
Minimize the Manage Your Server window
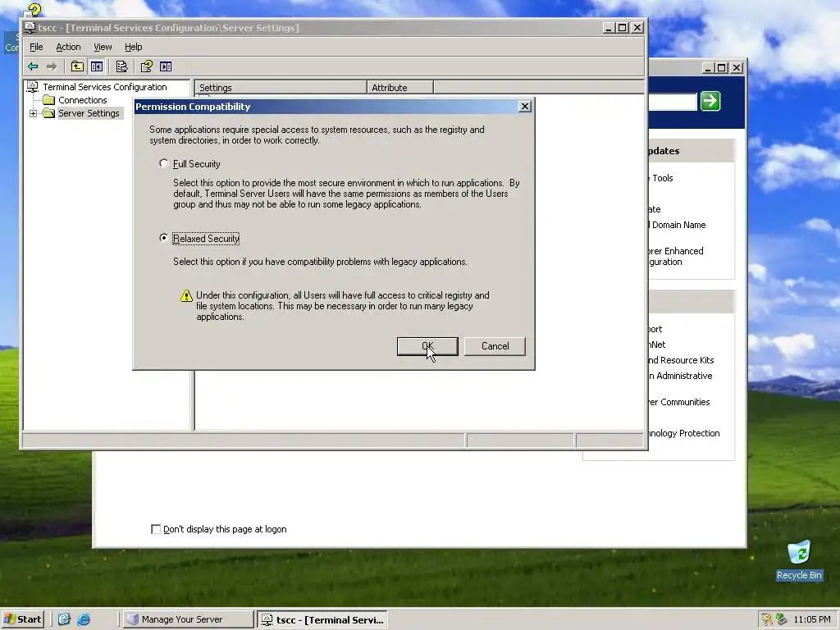(708, 68)
